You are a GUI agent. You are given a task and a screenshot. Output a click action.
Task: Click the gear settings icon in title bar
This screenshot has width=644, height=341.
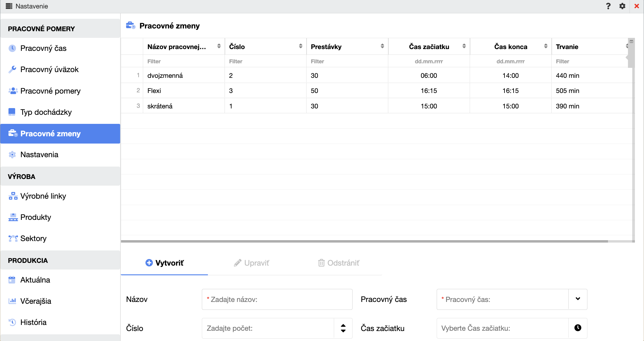[622, 6]
